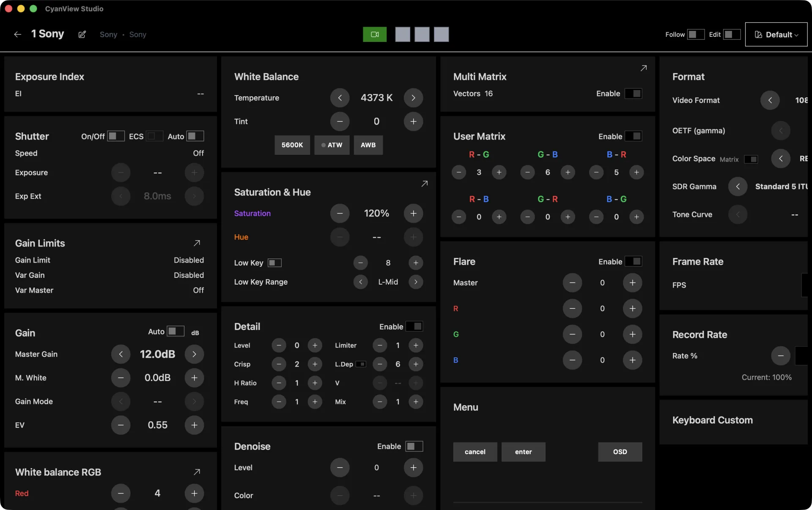Open Multi Matrix expand arrow
Image resolution: width=812 pixels, height=510 pixels.
point(644,68)
